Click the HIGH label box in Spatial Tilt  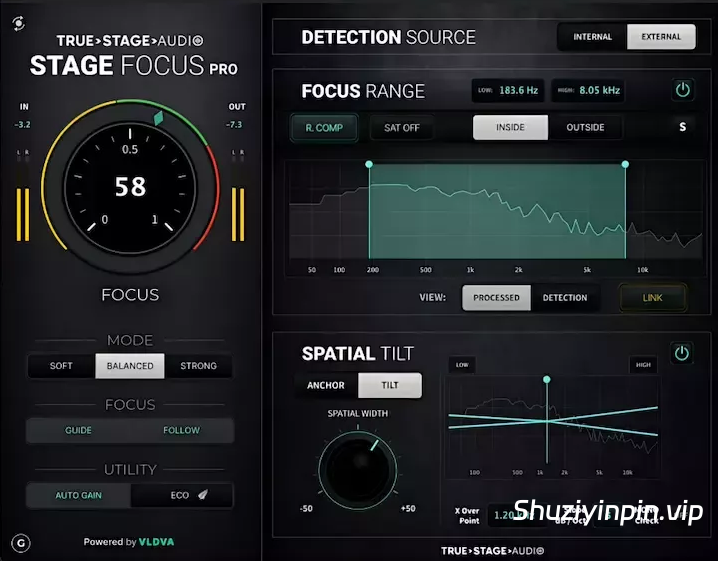643,365
